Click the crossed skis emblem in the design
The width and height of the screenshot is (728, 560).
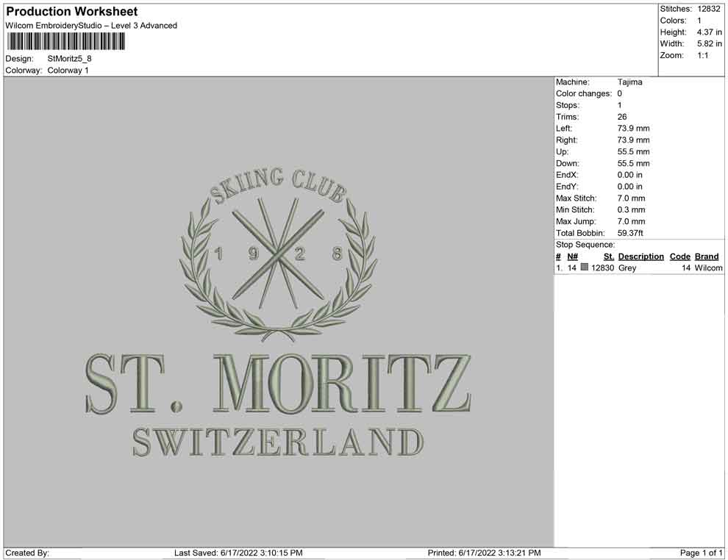click(278, 254)
